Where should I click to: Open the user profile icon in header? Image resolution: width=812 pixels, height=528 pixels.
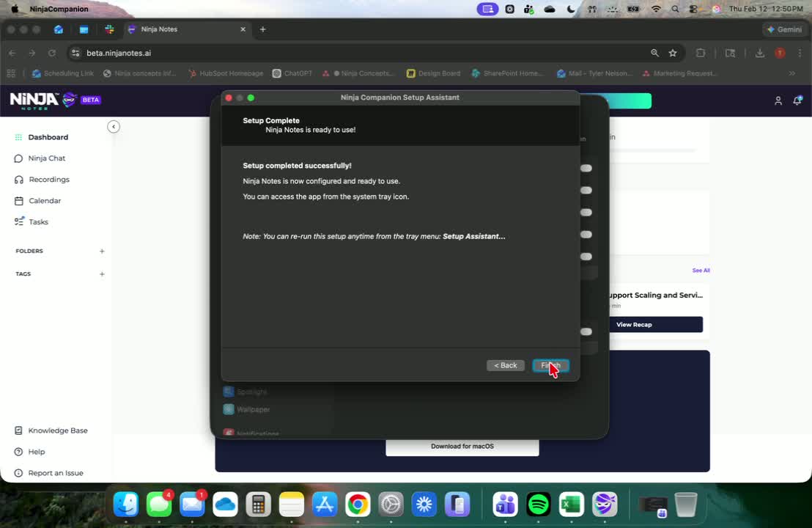pyautogui.click(x=778, y=100)
